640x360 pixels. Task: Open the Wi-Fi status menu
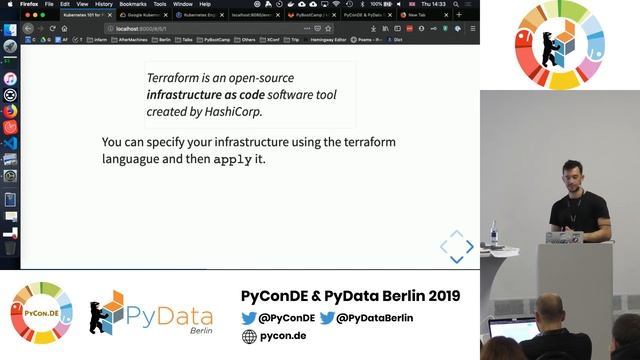(336, 4)
